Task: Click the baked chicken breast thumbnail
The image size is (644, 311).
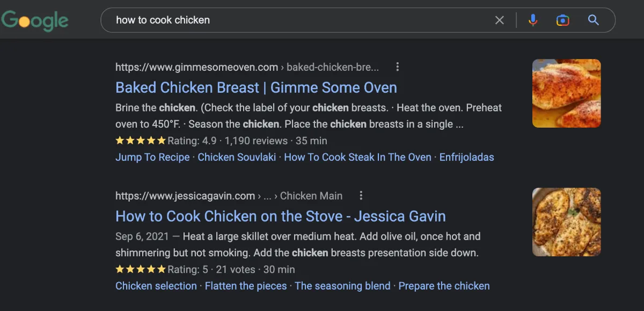Action: click(566, 93)
